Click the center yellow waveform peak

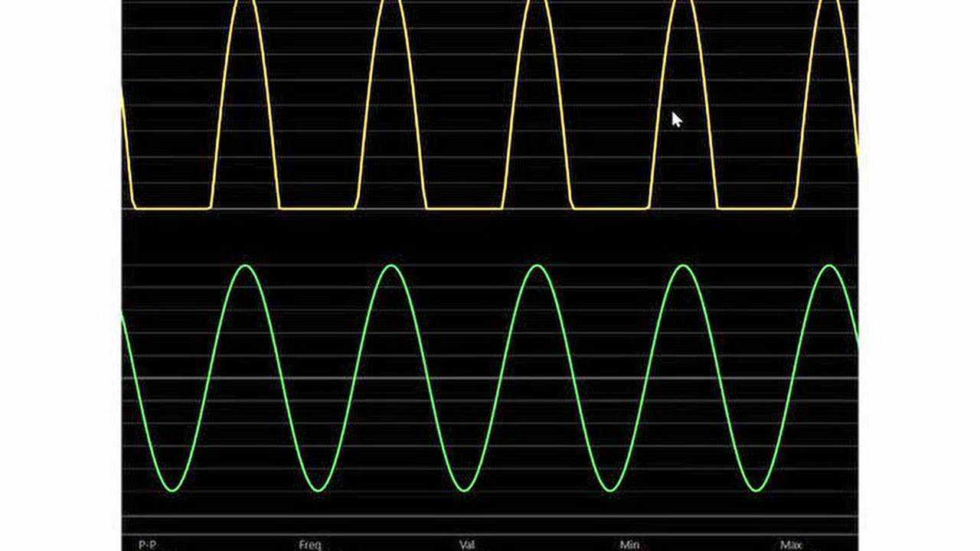point(537,3)
